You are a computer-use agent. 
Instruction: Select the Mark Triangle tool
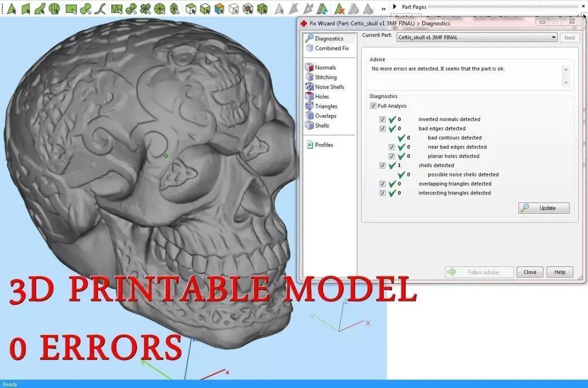point(11,8)
